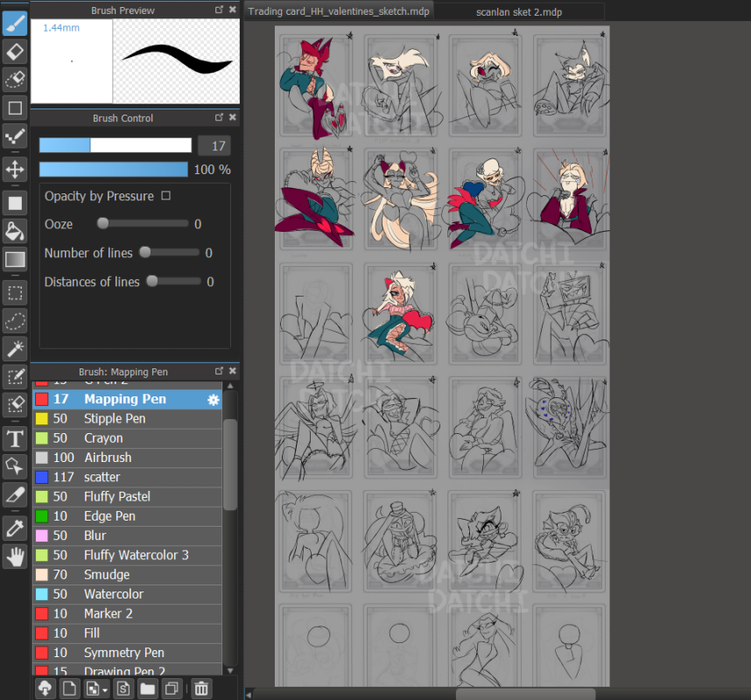Viewport: 751px width, 700px height.
Task: Select the Select Pen tool
Action: pos(15,377)
